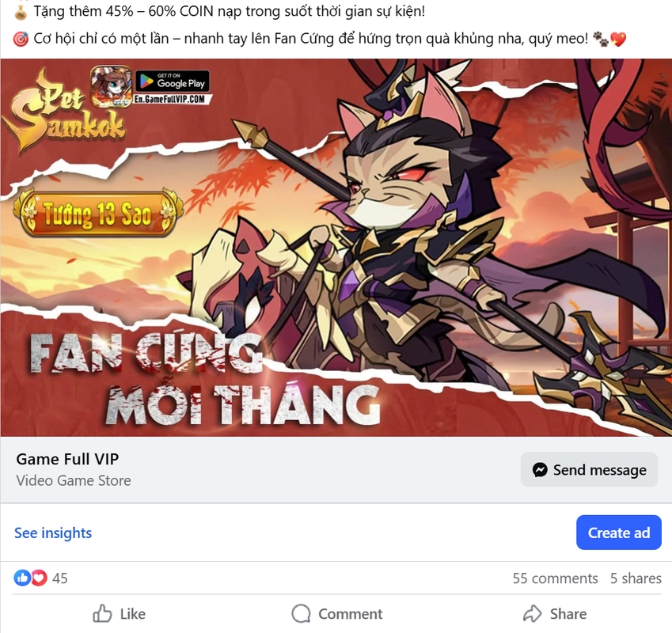Viewport: 672px width, 633px height.
Task: View the 55 comments
Action: 555,578
